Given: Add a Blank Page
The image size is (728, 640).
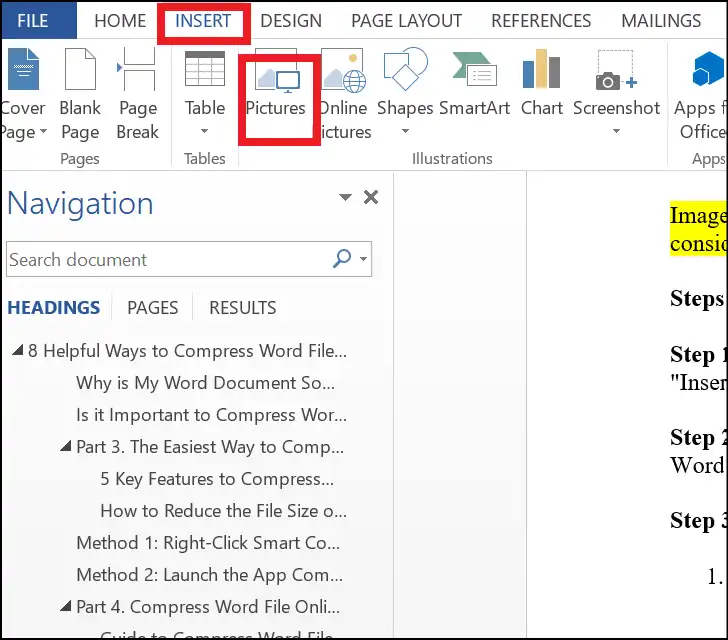Looking at the screenshot, I should [x=80, y=94].
